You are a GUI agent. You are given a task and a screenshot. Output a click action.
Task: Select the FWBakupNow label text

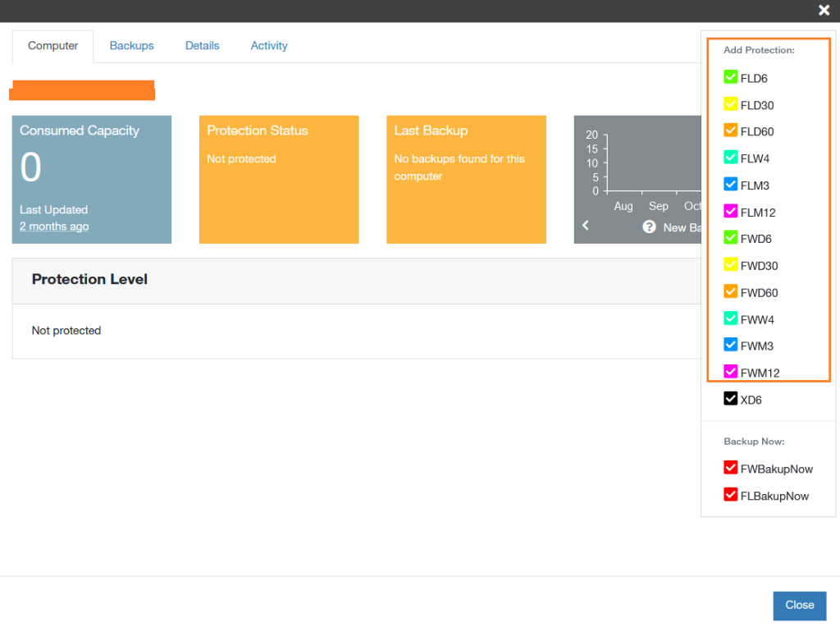777,469
